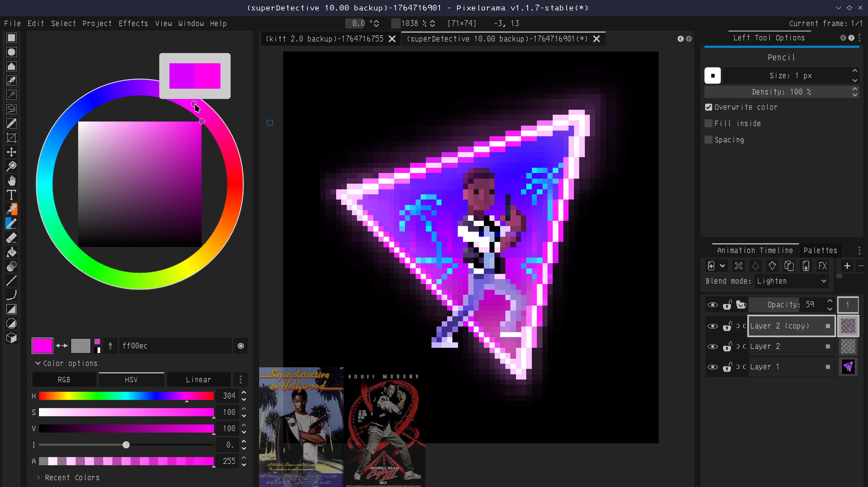Open the Edit menu
This screenshot has height=487, width=868.
tap(36, 23)
